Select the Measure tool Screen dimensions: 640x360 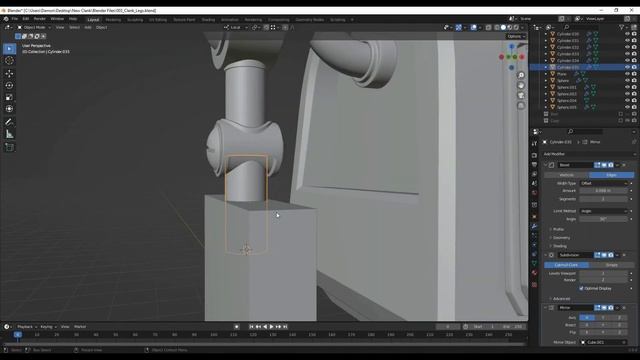9,134
